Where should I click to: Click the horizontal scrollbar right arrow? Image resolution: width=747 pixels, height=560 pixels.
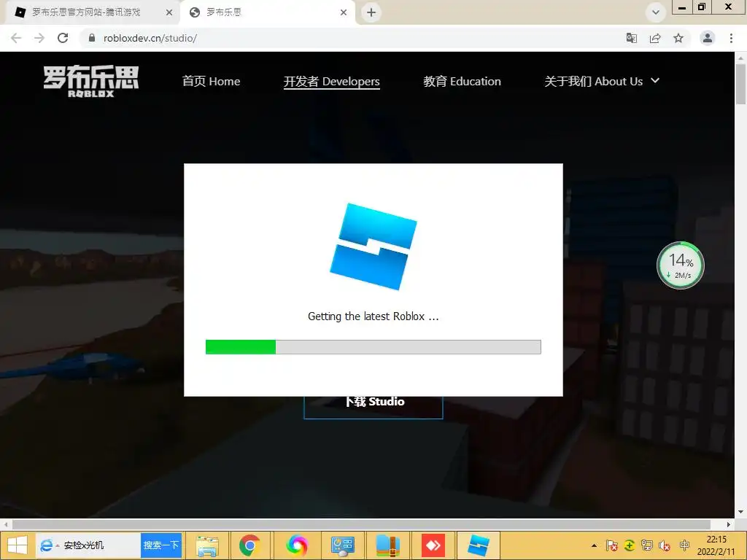pos(729,524)
